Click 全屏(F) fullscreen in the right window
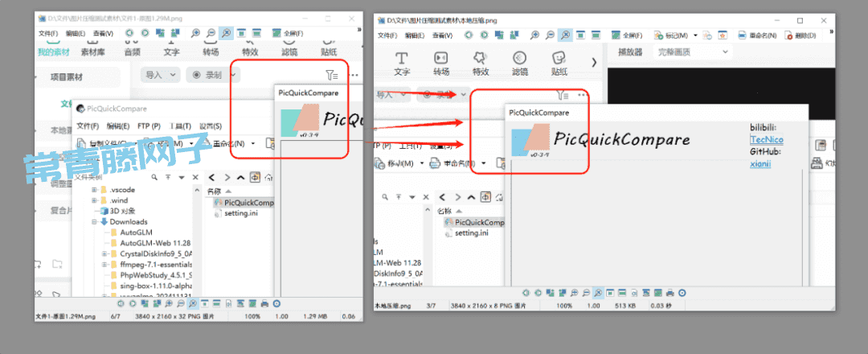This screenshot has width=868, height=354. click(x=627, y=35)
